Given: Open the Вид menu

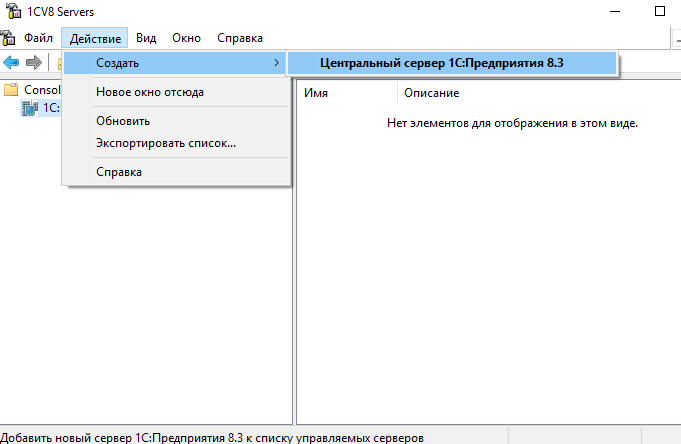Looking at the screenshot, I should 146,38.
